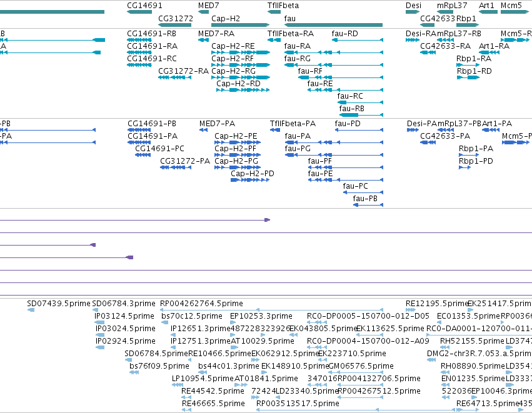Select EST GM06576.5prime
532x413 pixels.
(x=361, y=366)
